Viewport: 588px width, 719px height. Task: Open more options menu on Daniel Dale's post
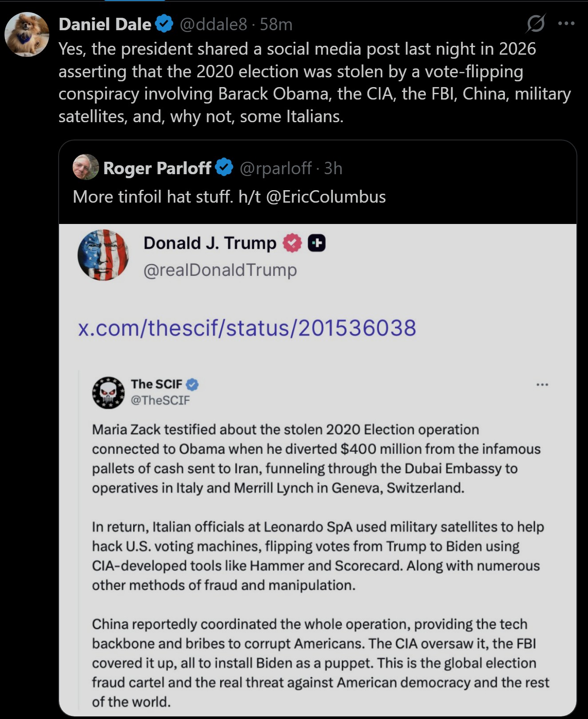(x=566, y=24)
